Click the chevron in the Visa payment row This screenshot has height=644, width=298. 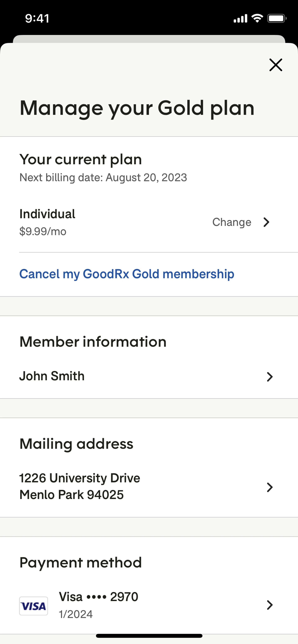(269, 605)
